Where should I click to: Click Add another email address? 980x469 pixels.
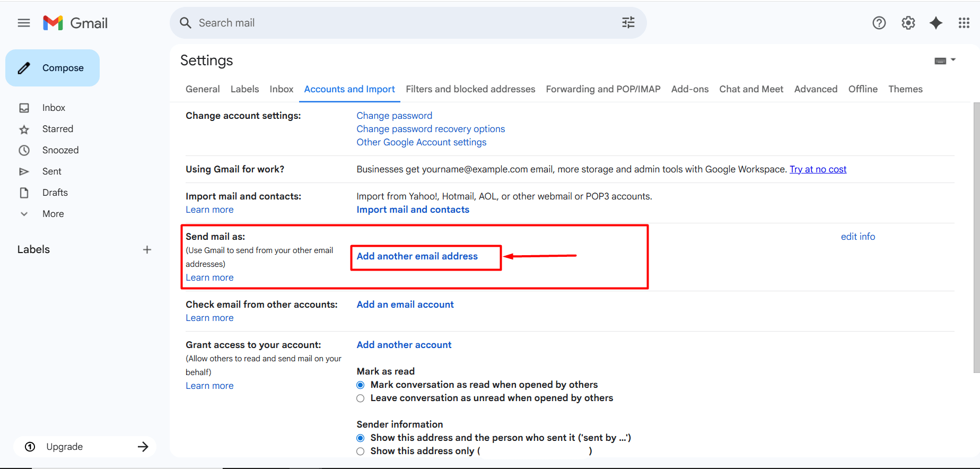click(x=417, y=256)
